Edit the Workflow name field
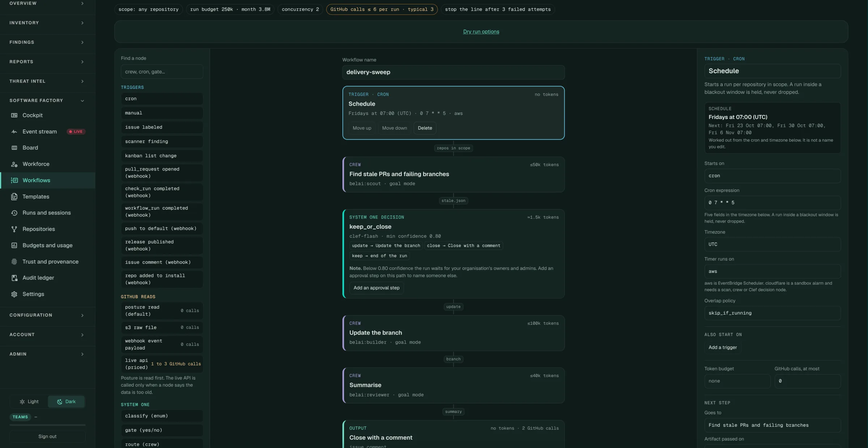 click(x=453, y=72)
